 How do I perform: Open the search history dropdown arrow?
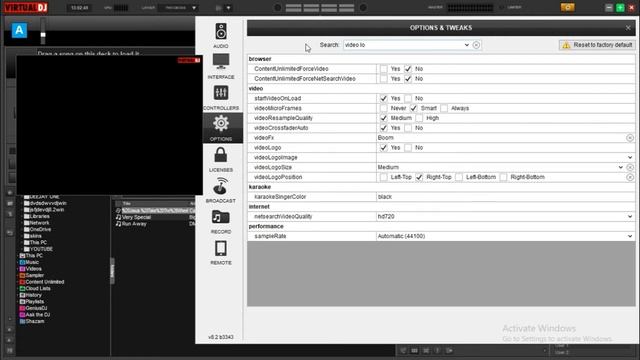(467, 45)
